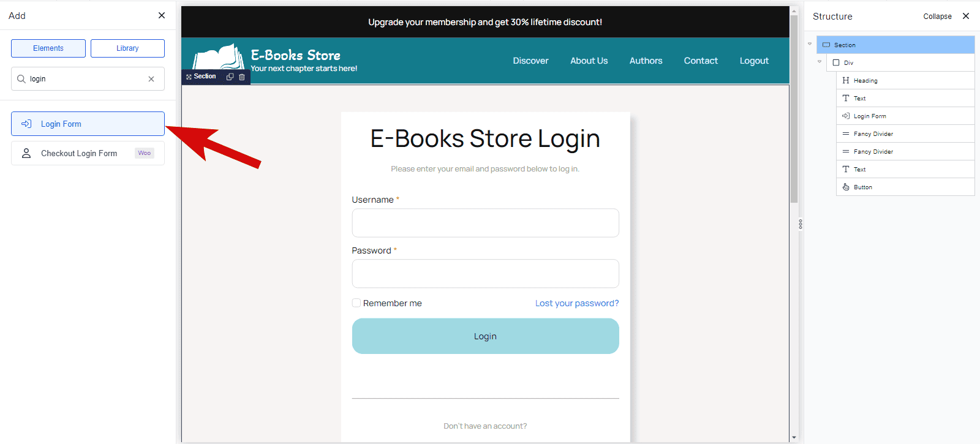Delete the section with trash icon
The image size is (980, 444).
click(x=242, y=77)
